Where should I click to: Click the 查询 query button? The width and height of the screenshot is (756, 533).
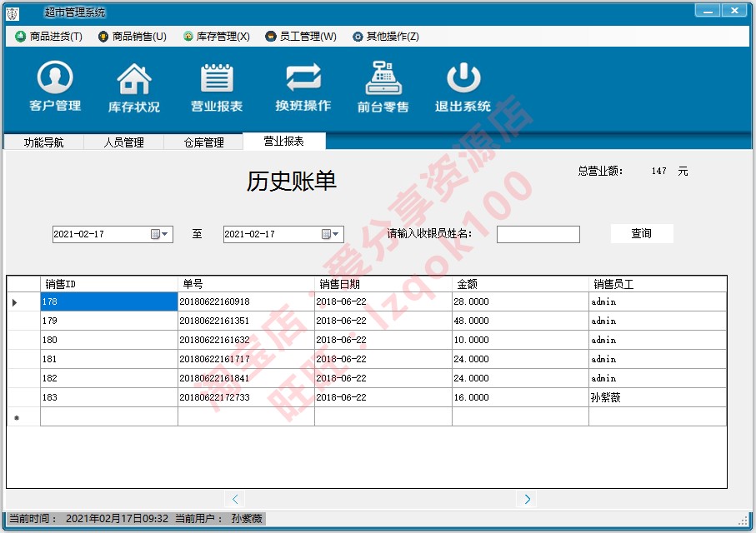[x=642, y=233]
